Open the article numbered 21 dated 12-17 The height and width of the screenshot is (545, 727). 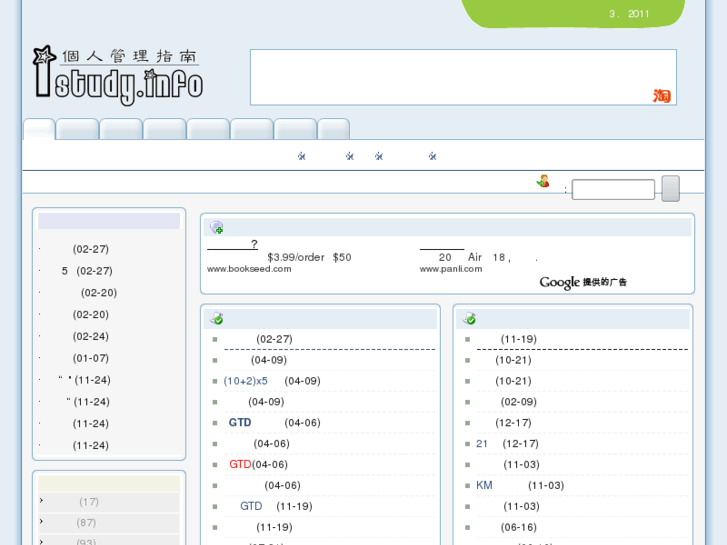(x=482, y=444)
